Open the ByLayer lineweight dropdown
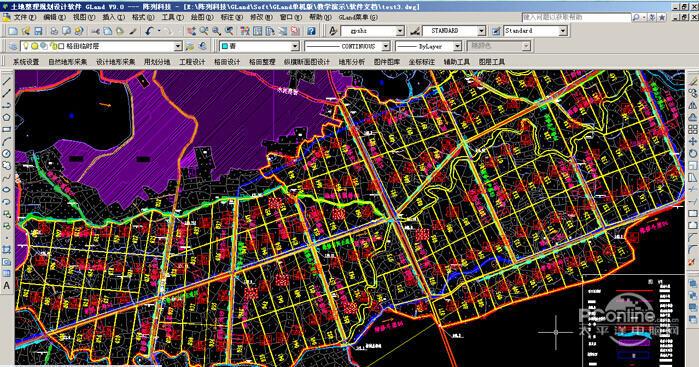This screenshot has height=367, width=699. [x=457, y=46]
